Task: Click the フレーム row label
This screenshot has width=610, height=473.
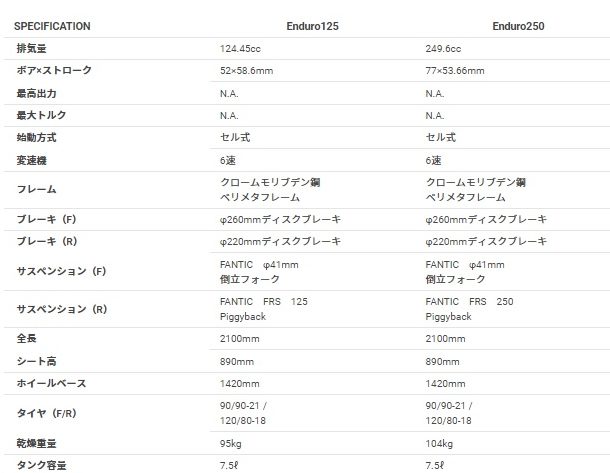Action: point(36,189)
